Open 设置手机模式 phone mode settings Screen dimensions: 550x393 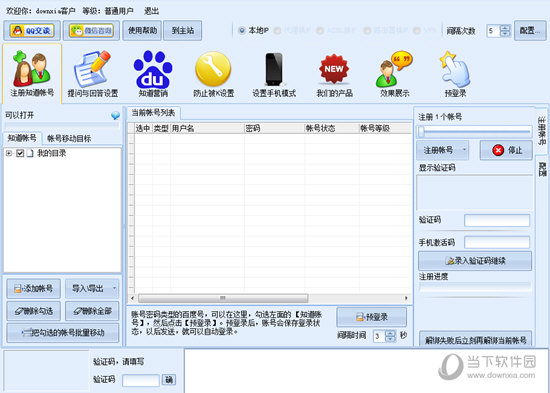click(x=274, y=74)
